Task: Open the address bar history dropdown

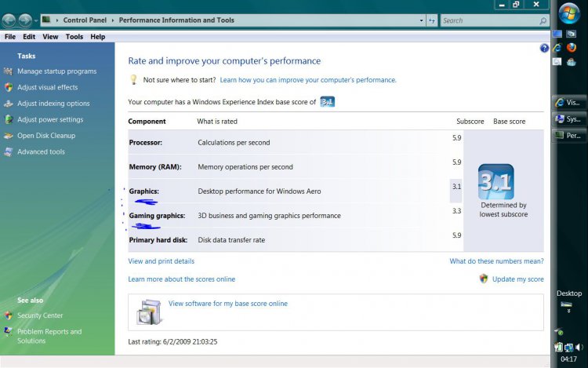Action: (421, 20)
